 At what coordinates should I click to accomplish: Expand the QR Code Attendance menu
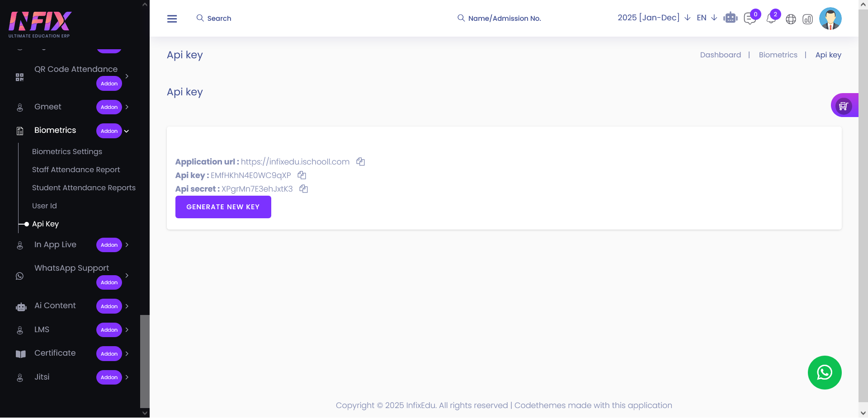[76, 69]
